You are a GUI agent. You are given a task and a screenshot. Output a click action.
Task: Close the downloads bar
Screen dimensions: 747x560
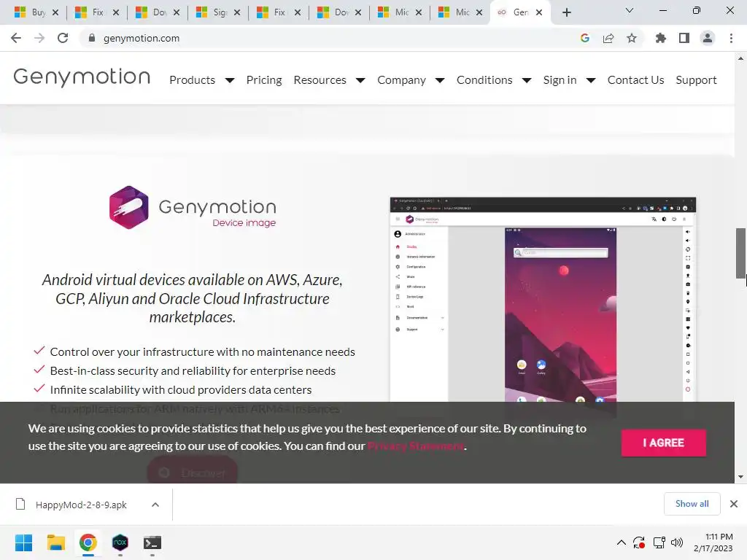pos(734,504)
